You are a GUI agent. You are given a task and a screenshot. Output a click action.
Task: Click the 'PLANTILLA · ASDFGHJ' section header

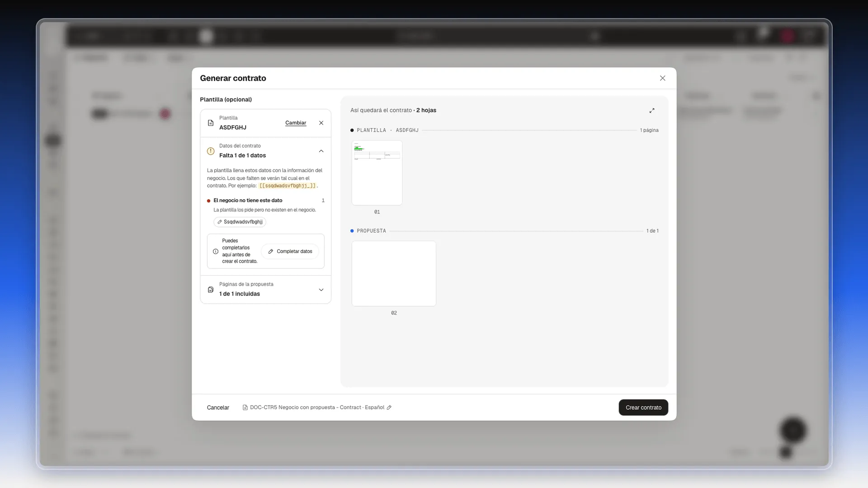[387, 130]
